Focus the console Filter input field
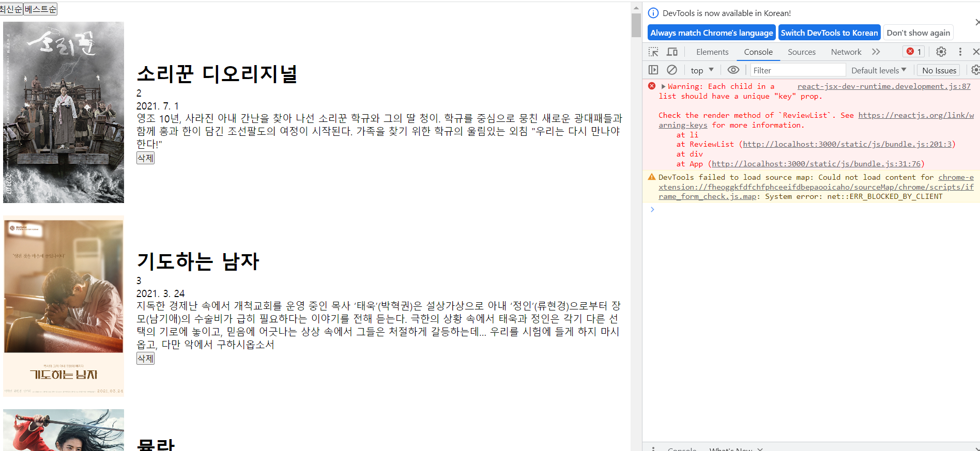The width and height of the screenshot is (980, 451). 798,70
